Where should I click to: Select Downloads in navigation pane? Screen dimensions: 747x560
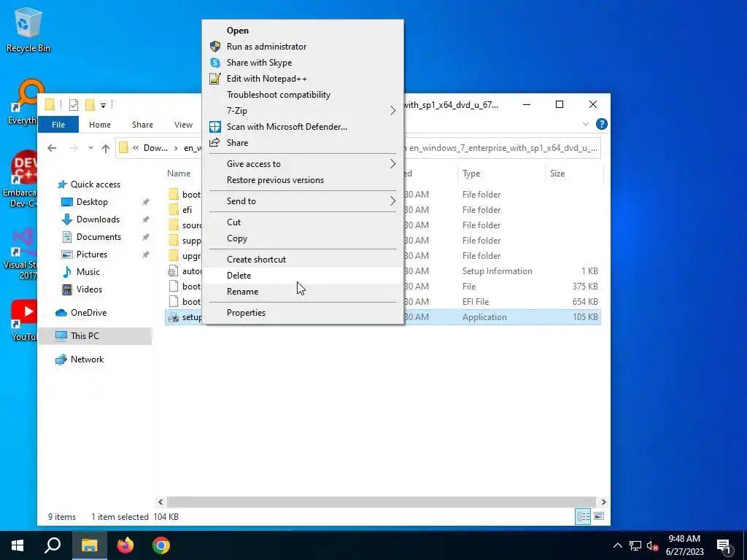coord(98,219)
